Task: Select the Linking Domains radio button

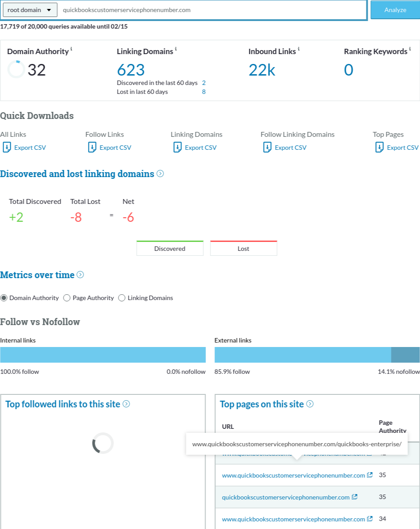Action: tap(122, 298)
